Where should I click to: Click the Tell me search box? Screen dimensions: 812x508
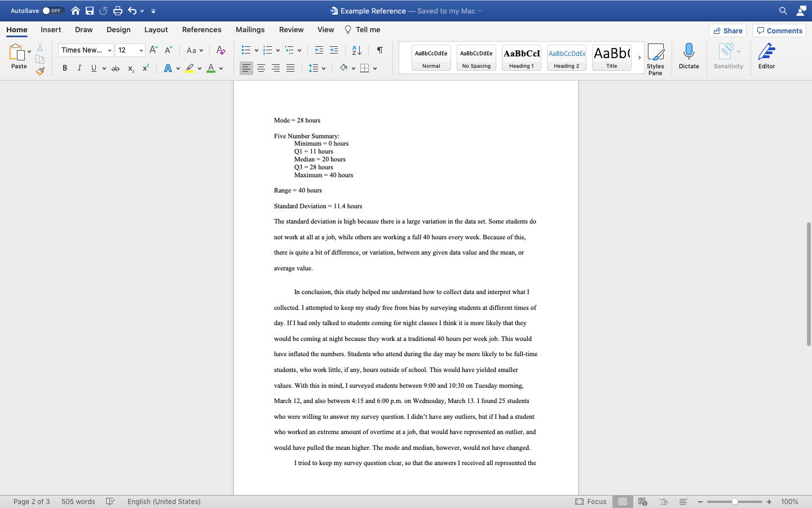point(362,29)
